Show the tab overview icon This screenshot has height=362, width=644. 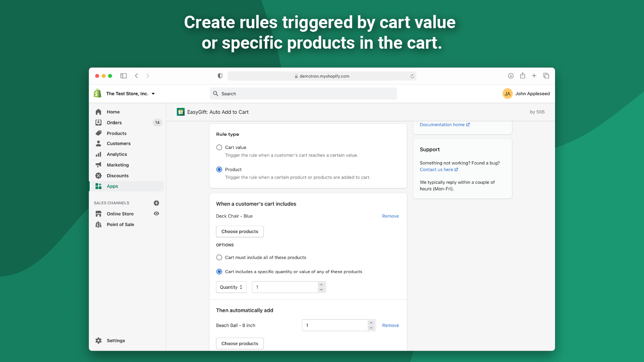pyautogui.click(x=546, y=76)
